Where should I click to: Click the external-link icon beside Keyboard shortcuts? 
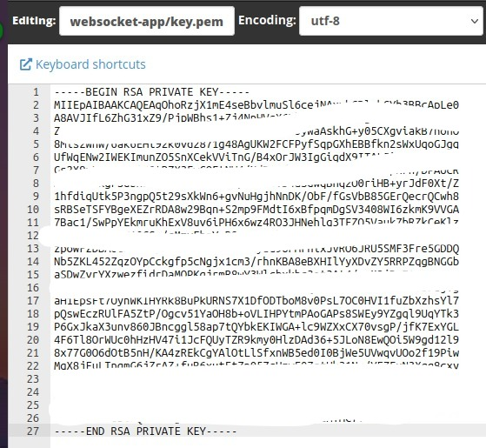[x=26, y=64]
